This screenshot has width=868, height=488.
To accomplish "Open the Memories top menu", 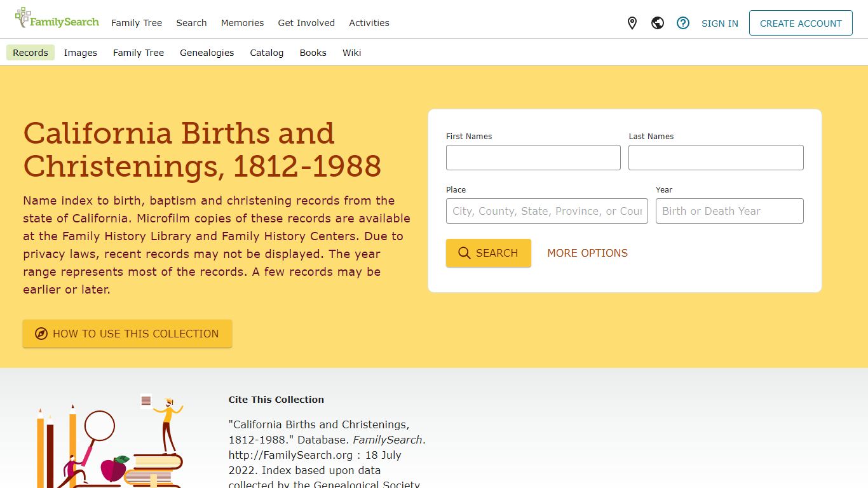I will pyautogui.click(x=242, y=23).
